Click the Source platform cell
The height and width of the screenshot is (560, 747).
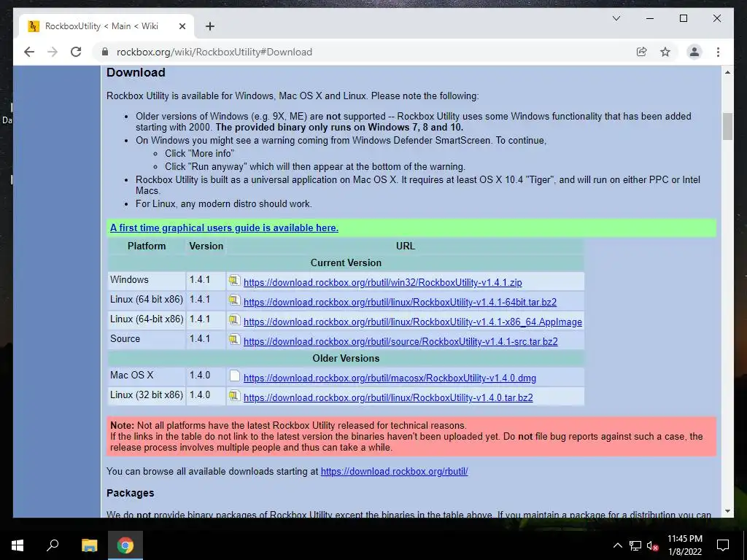click(x=147, y=340)
